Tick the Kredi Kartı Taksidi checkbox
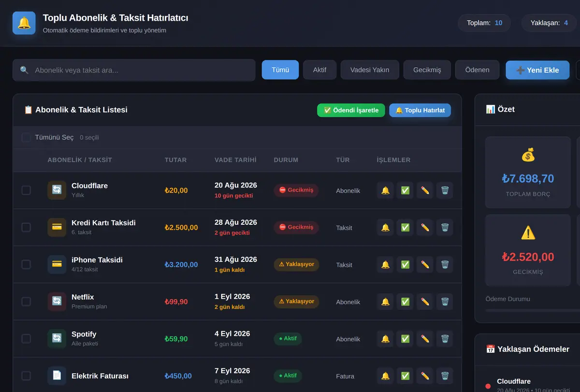Image resolution: width=580 pixels, height=392 pixels. coord(26,227)
